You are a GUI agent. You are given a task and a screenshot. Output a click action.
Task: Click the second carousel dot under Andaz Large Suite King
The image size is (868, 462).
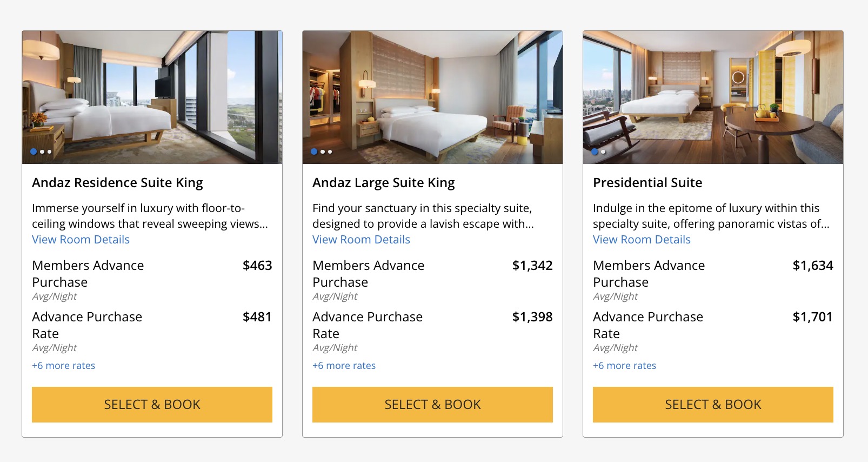pos(322,153)
